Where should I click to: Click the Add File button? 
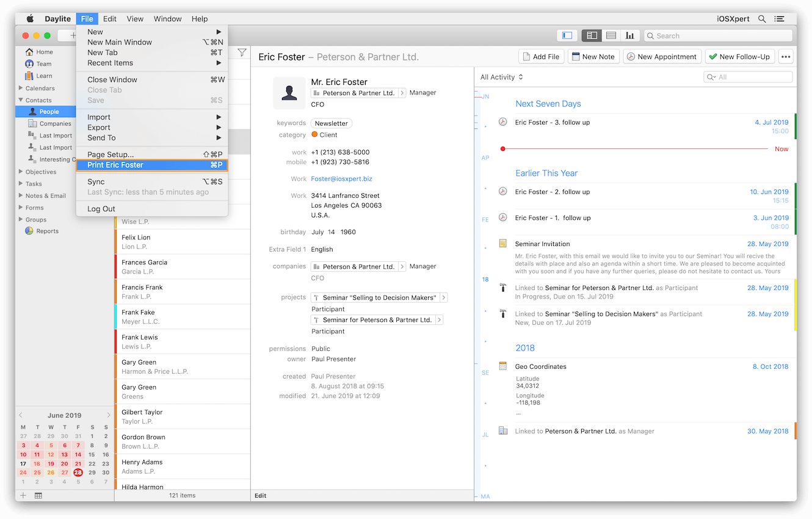(541, 56)
